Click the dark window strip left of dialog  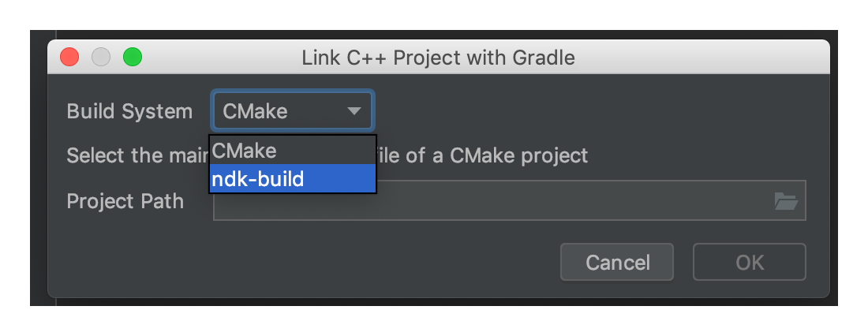click(43, 168)
